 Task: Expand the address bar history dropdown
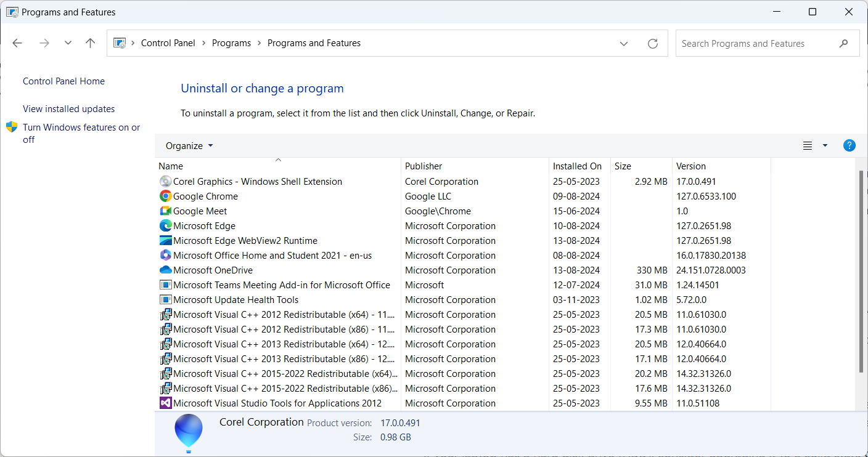tap(624, 44)
